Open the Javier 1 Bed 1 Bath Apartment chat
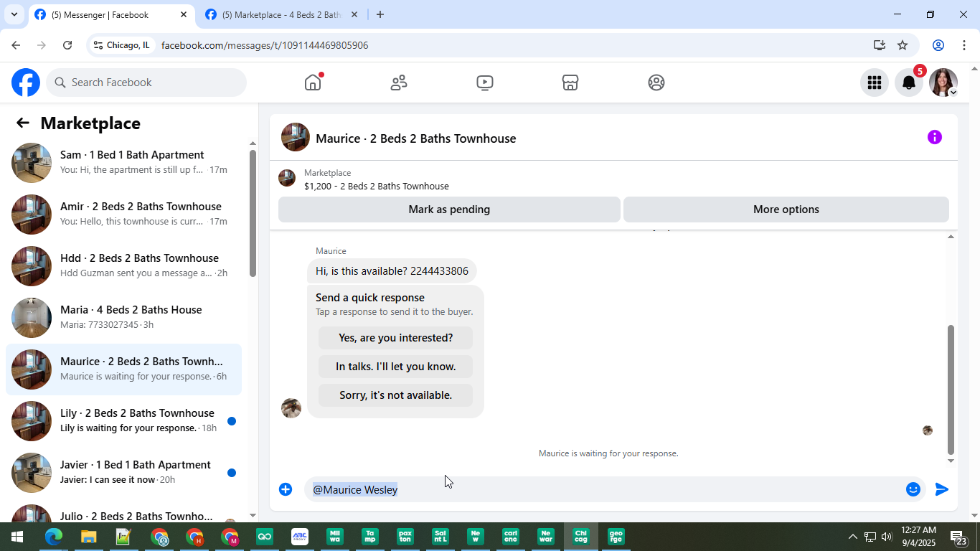This screenshot has height=551, width=980. 123,473
